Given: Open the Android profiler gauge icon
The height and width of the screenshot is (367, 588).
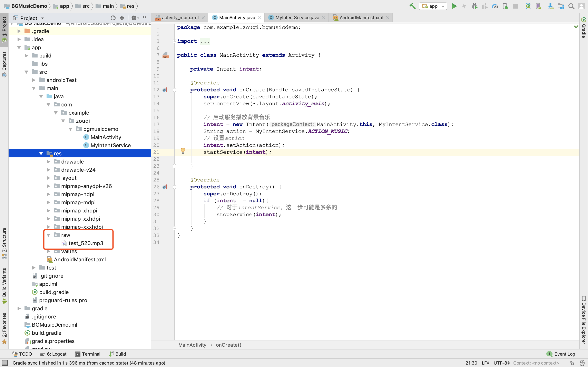Looking at the screenshot, I should 495,6.
